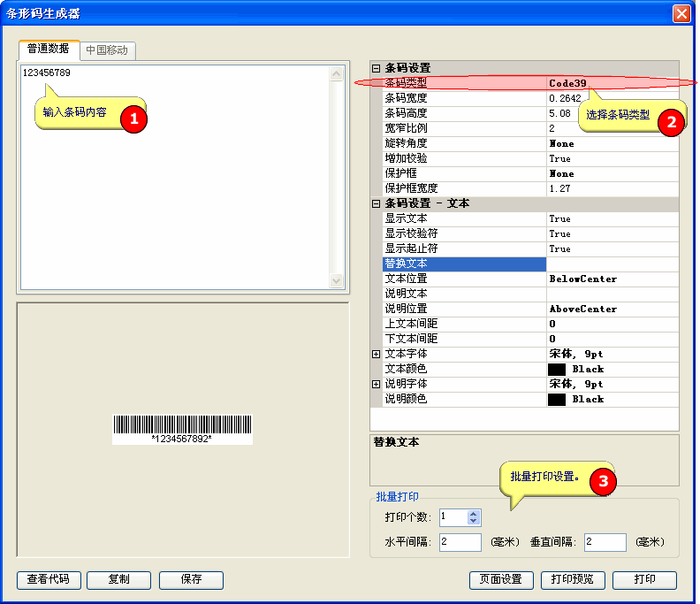Click the 打印 button

[x=644, y=580]
